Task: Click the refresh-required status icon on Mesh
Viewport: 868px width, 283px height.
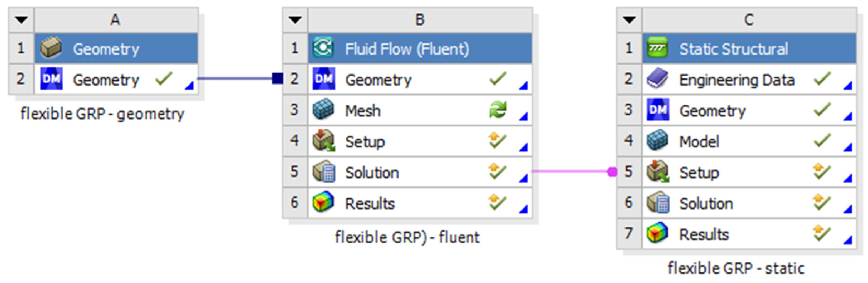Action: tap(498, 110)
